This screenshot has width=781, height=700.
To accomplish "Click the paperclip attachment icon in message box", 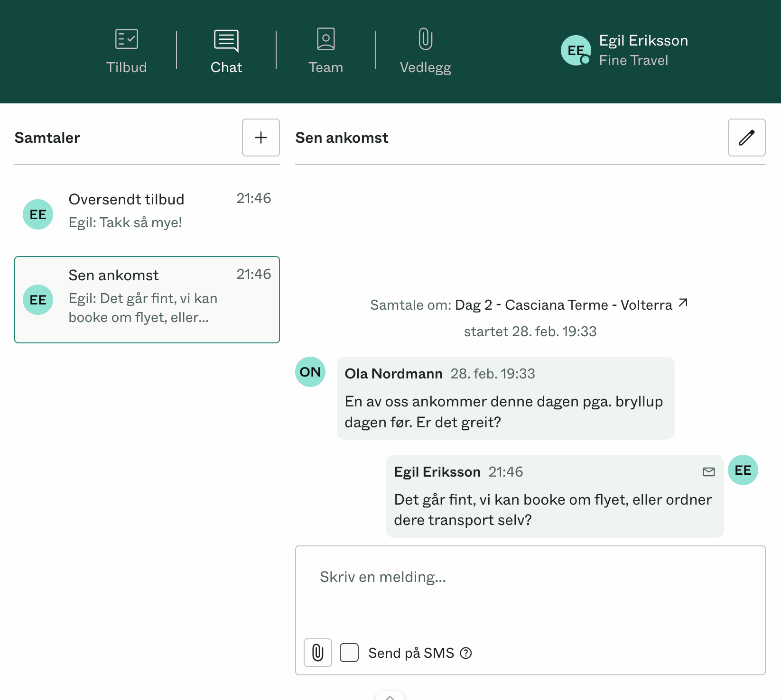I will [317, 653].
